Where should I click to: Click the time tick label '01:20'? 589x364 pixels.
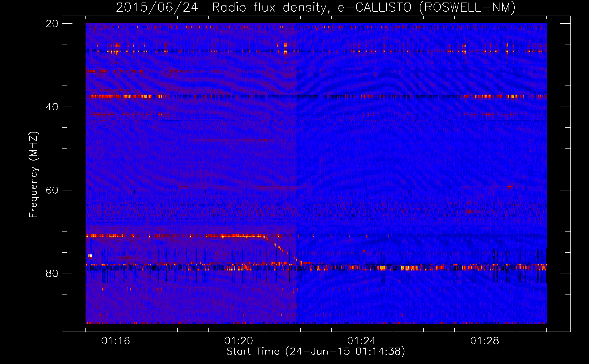[239, 341]
